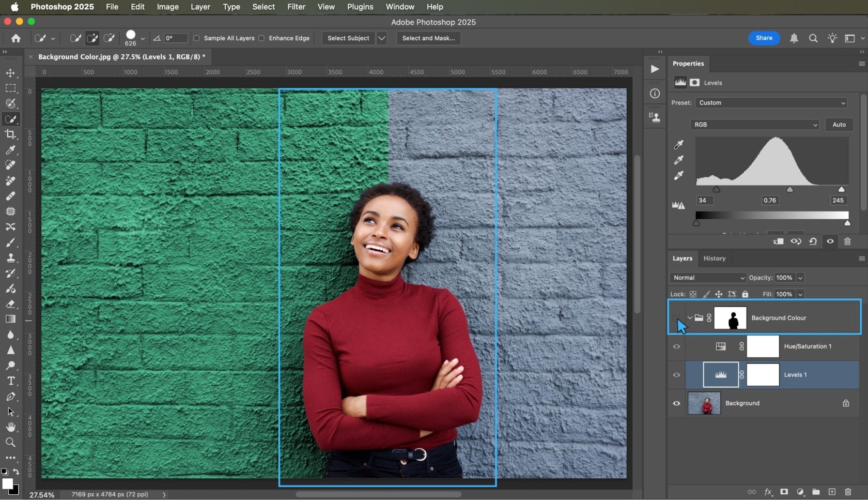Viewport: 868px width, 500px height.
Task: Select the Crop tool
Action: 11,134
